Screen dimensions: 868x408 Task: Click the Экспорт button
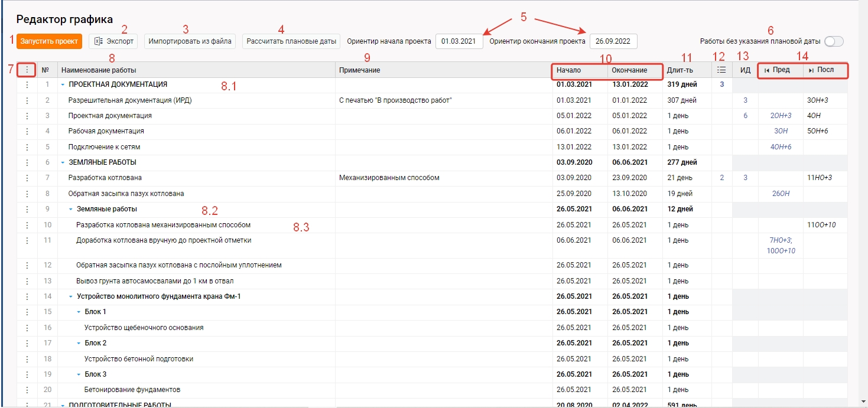click(114, 41)
